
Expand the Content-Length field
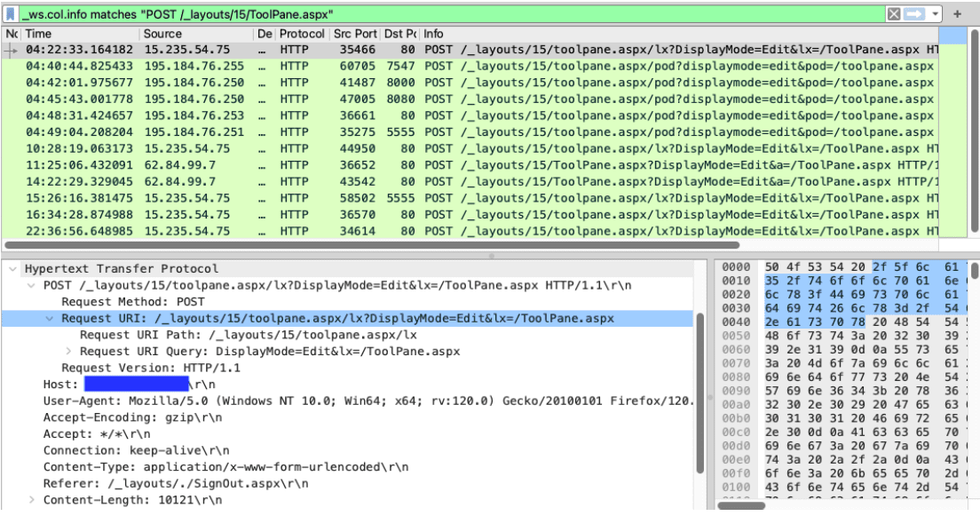33,500
